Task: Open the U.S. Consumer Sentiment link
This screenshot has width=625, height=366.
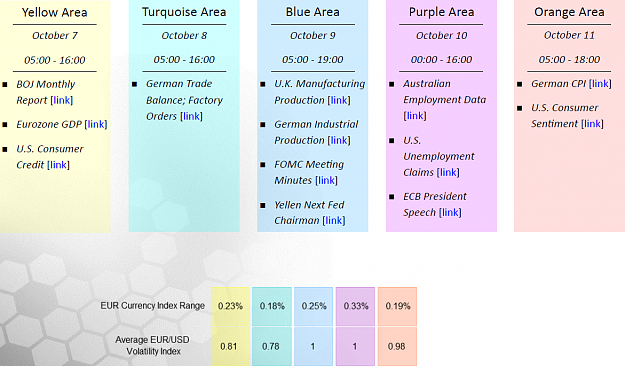Action: [x=592, y=124]
